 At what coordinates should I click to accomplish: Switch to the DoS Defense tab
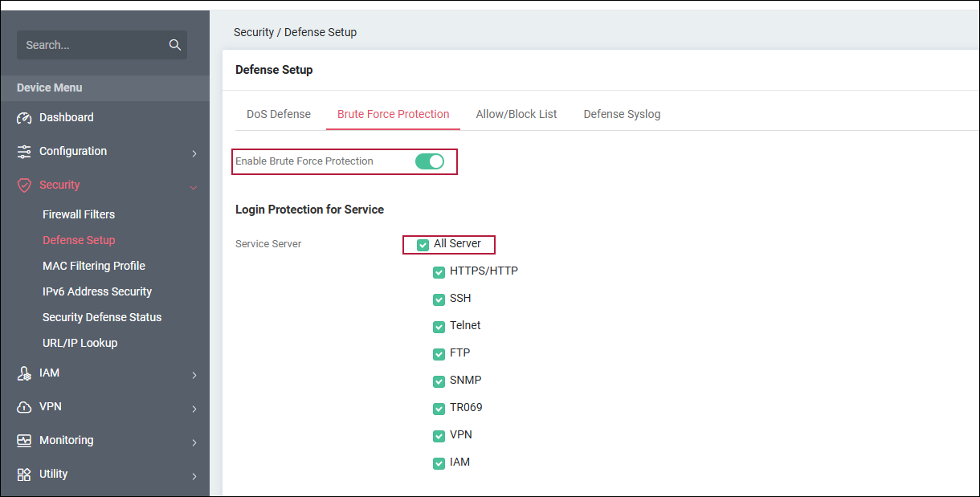[x=279, y=114]
